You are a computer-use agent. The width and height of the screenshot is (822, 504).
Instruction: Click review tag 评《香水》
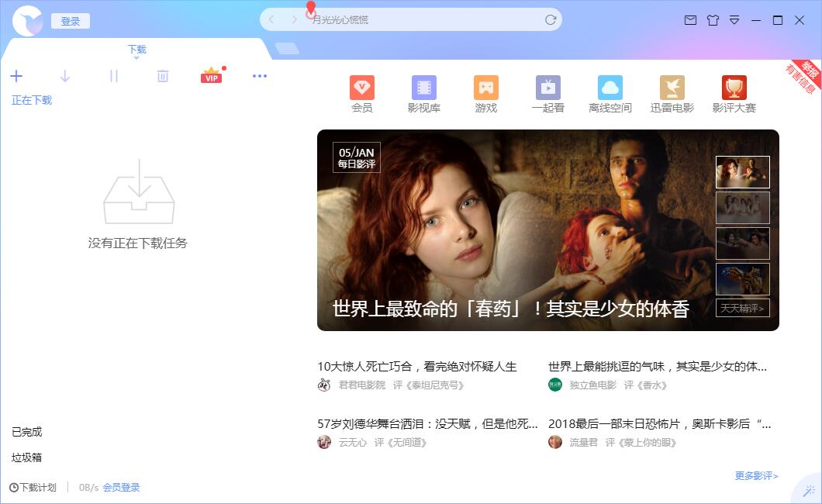point(646,385)
